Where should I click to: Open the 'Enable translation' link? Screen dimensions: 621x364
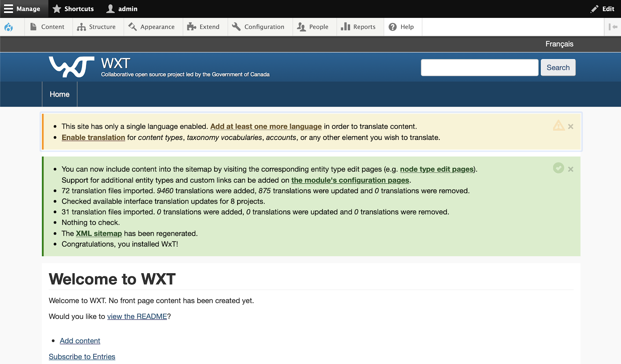[93, 137]
